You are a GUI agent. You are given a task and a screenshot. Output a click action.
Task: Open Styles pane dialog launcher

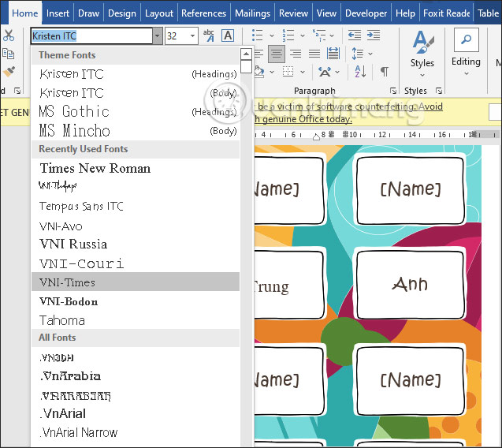[439, 91]
